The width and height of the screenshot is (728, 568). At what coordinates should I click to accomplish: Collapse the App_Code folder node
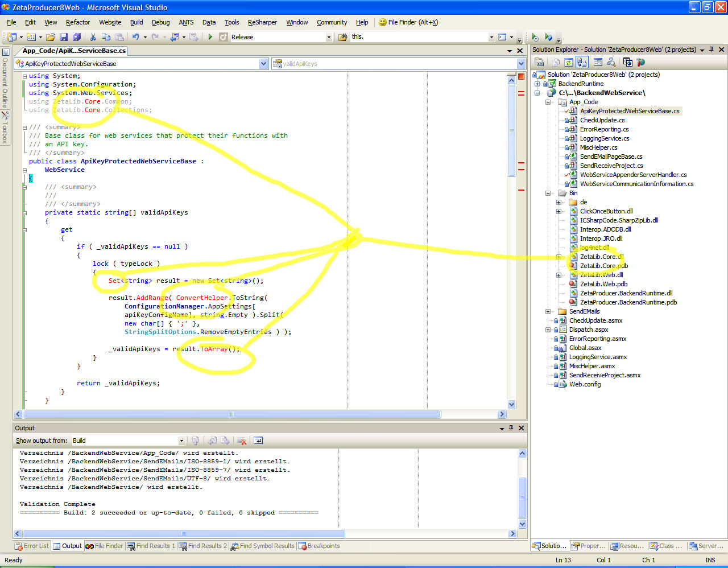[548, 102]
